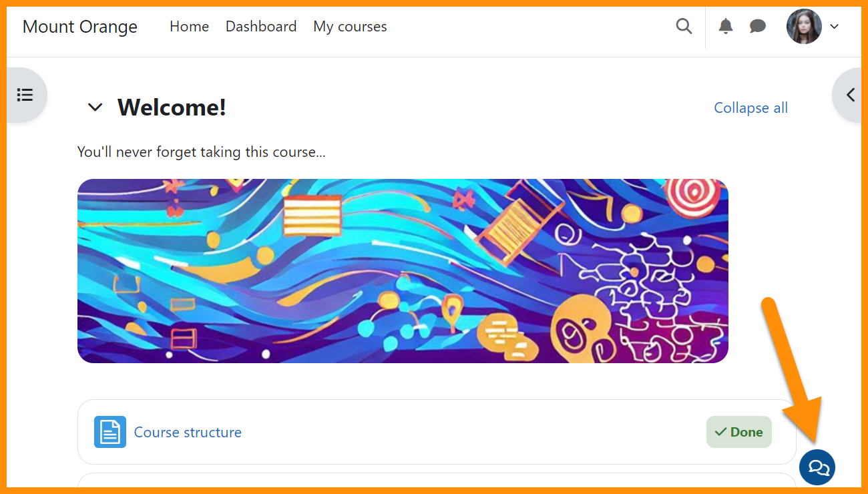The width and height of the screenshot is (868, 494).
Task: Click the user profile avatar
Action: (804, 26)
